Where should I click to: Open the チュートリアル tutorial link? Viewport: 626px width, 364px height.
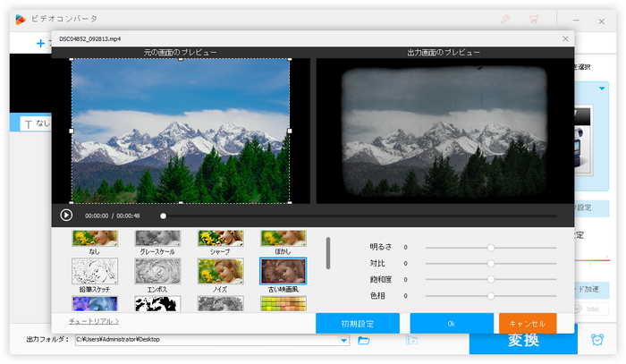(x=93, y=320)
